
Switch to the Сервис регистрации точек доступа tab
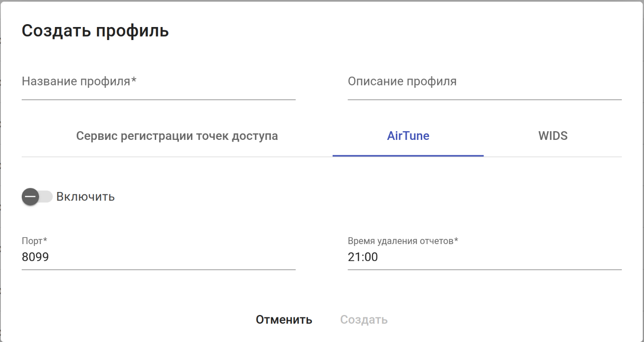[177, 136]
